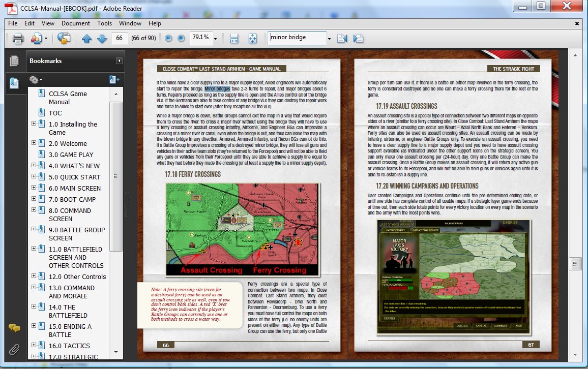Expand the 7.0 BOOT CAMP bookmark
The height and width of the screenshot is (369, 588).
34,199
